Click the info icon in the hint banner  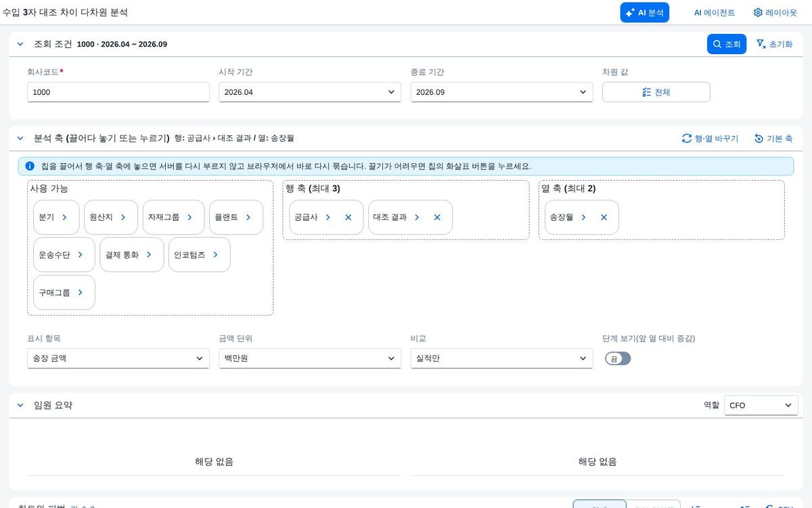(30, 166)
